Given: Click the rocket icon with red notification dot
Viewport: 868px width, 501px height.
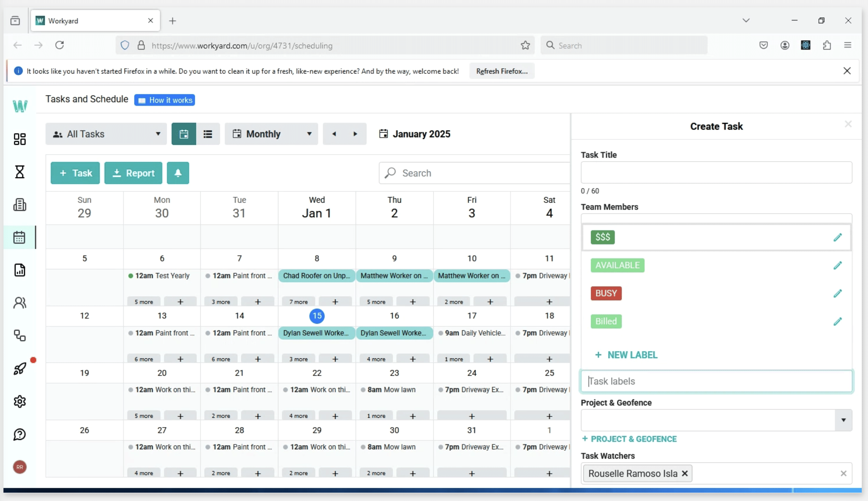Looking at the screenshot, I should [x=20, y=368].
